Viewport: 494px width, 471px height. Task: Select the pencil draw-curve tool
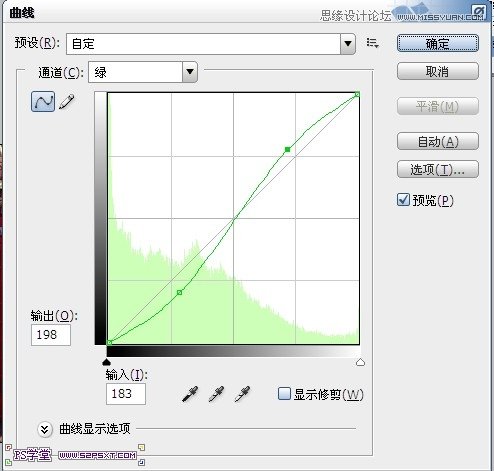[67, 102]
